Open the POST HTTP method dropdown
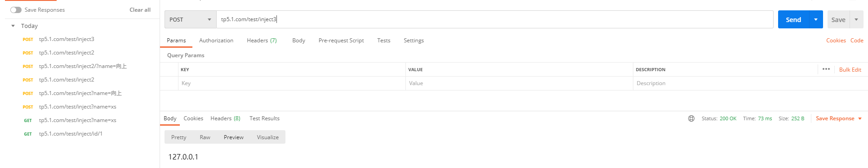The height and width of the screenshot is (168, 868). click(191, 19)
